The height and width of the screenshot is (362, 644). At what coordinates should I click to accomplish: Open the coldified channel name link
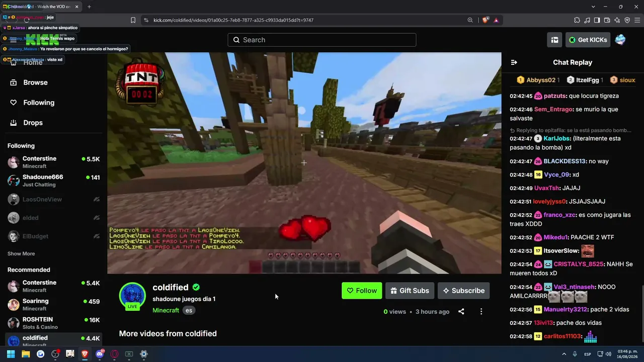171,288
